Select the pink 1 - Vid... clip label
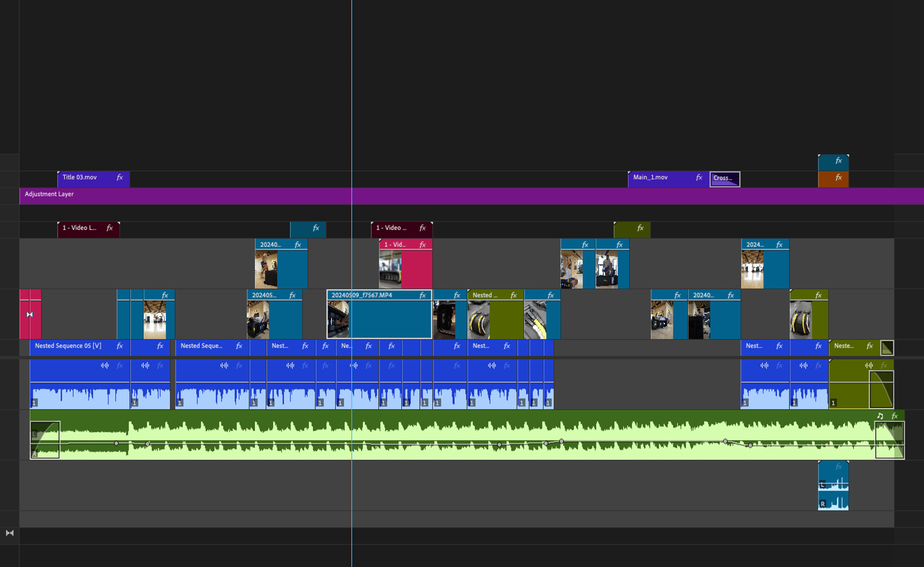924x567 pixels. [x=395, y=245]
